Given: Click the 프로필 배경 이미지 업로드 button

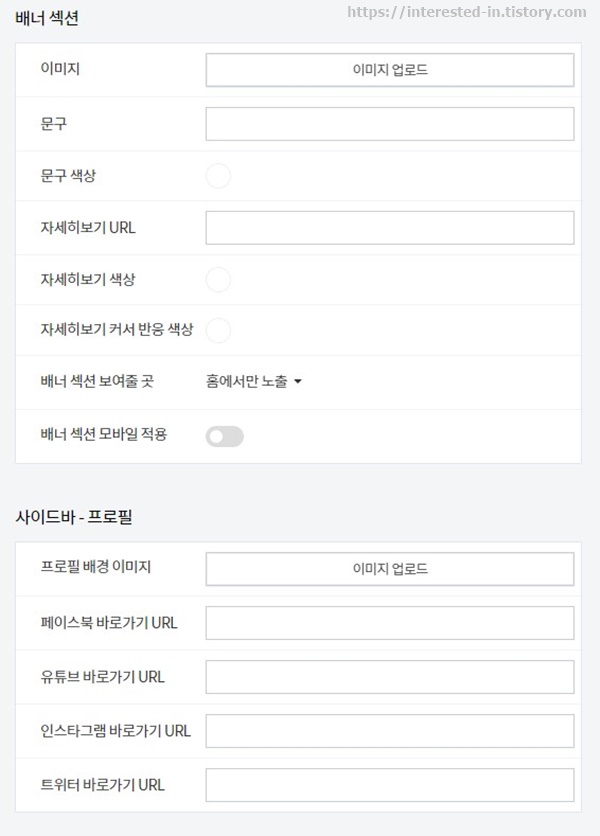Looking at the screenshot, I should tap(389, 568).
